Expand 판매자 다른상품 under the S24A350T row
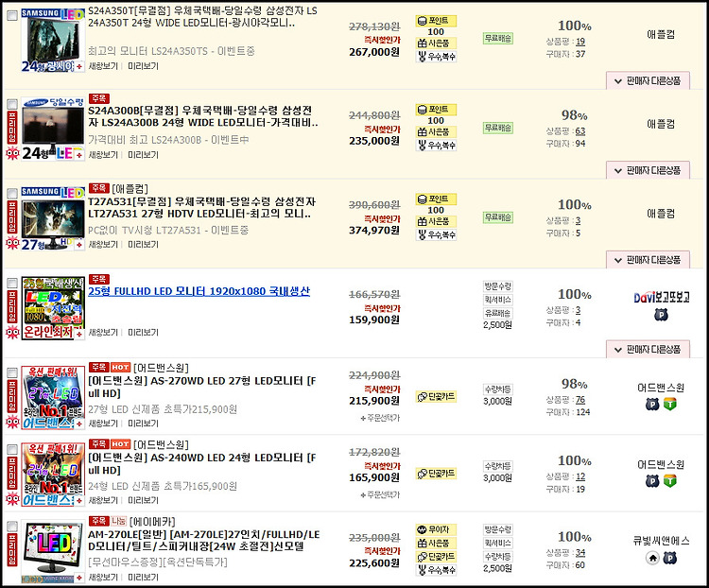This screenshot has height=588, width=709. (648, 81)
